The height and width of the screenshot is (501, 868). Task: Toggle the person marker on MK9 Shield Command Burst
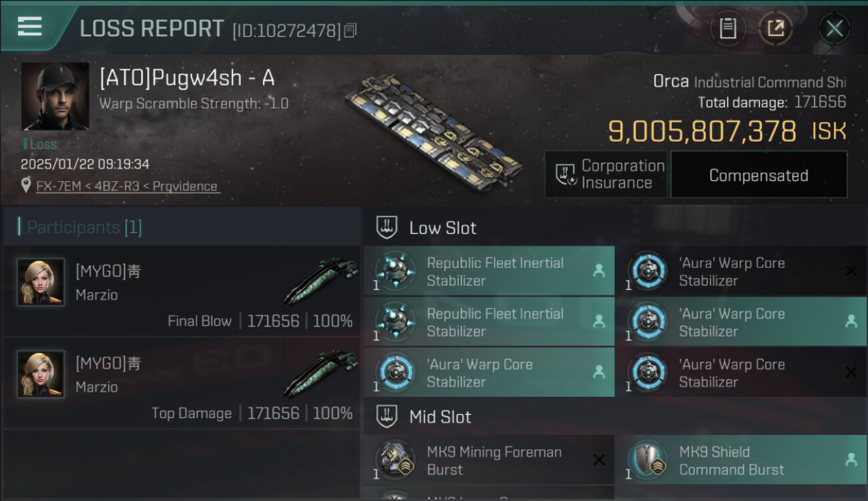[851, 460]
